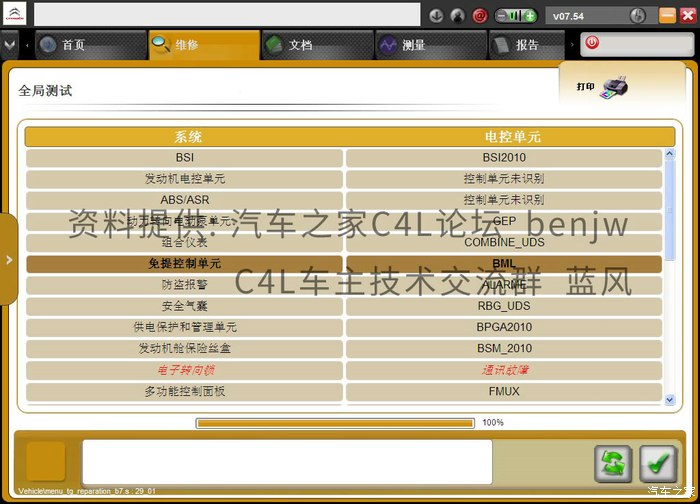Click the user profile icon in title bar
Viewport: 700px width, 504px height.
458,16
